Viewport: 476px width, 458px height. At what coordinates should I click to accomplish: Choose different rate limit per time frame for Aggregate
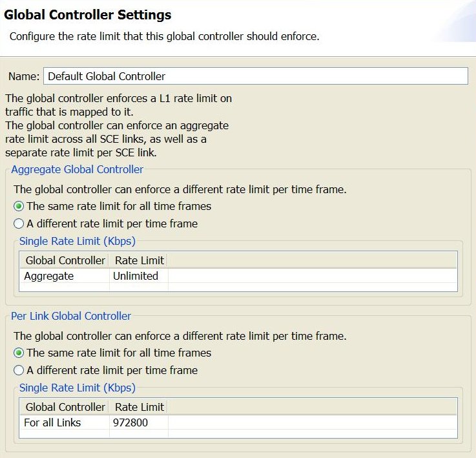19,224
